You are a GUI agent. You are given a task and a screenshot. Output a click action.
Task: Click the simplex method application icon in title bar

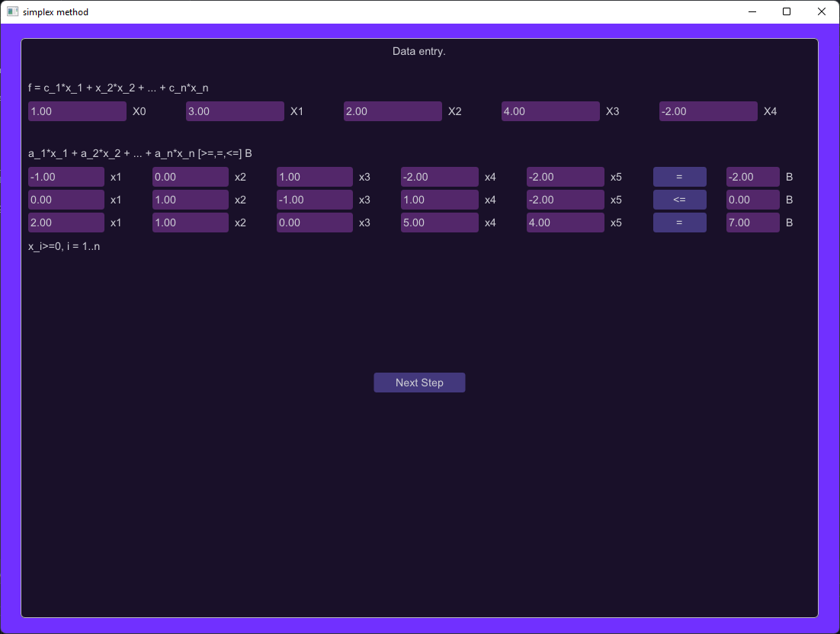[11, 11]
